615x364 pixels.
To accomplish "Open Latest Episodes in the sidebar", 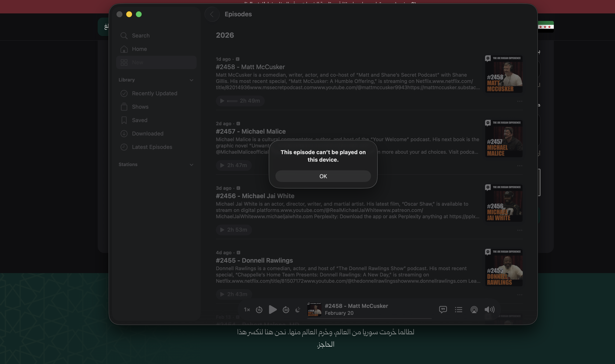I will pyautogui.click(x=152, y=147).
